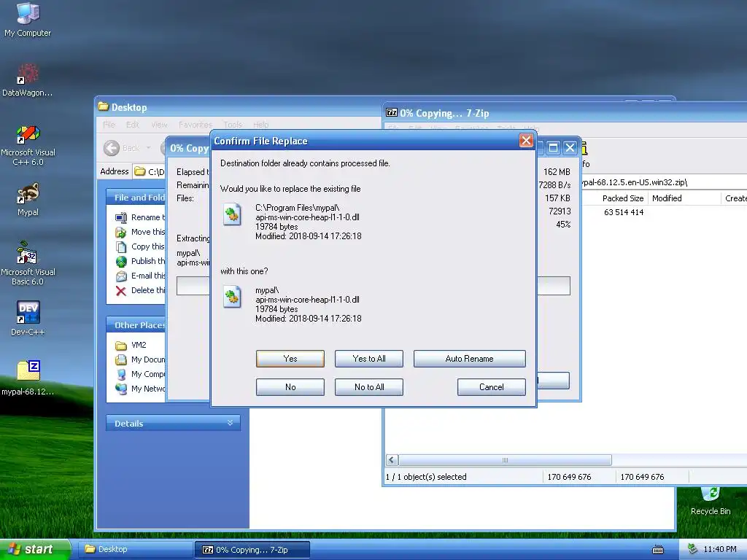Click Publish to web task icon

pos(121,262)
